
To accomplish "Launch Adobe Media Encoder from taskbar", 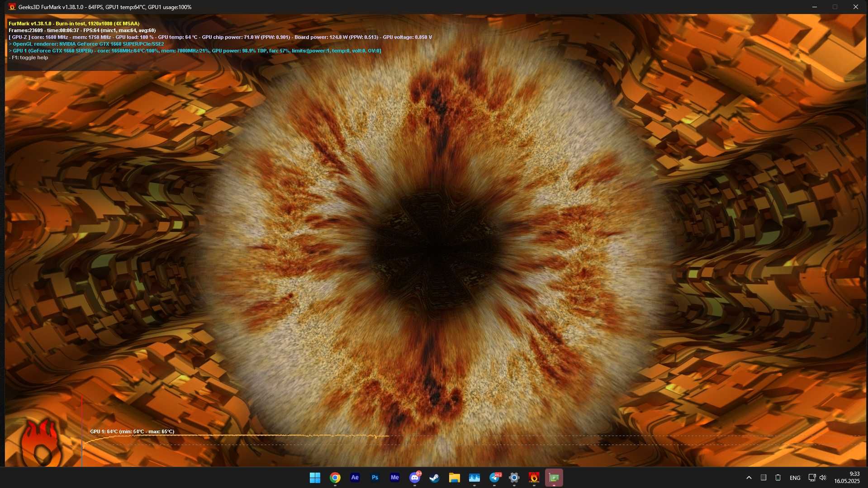I will tap(394, 478).
